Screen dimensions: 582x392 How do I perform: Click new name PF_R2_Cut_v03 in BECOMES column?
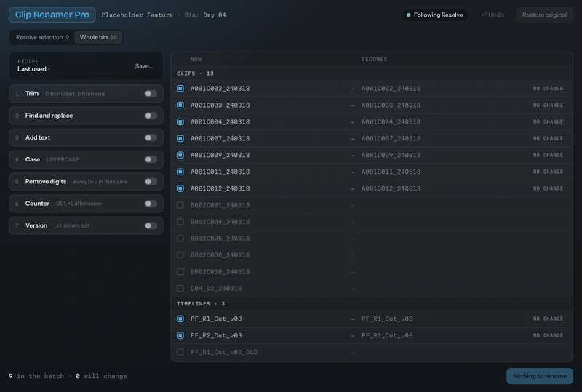pos(387,335)
